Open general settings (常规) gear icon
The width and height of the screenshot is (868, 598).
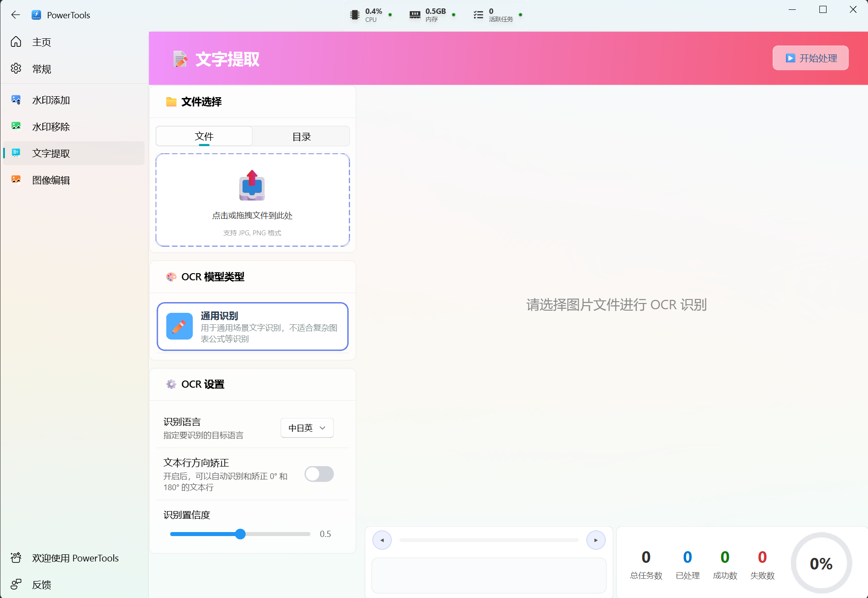pyautogui.click(x=16, y=69)
